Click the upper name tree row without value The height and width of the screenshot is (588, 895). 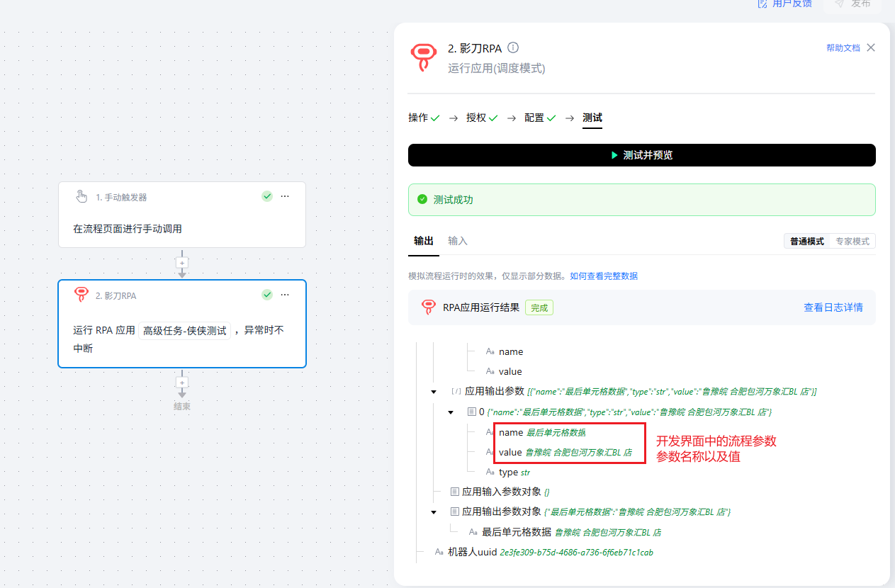pos(505,352)
